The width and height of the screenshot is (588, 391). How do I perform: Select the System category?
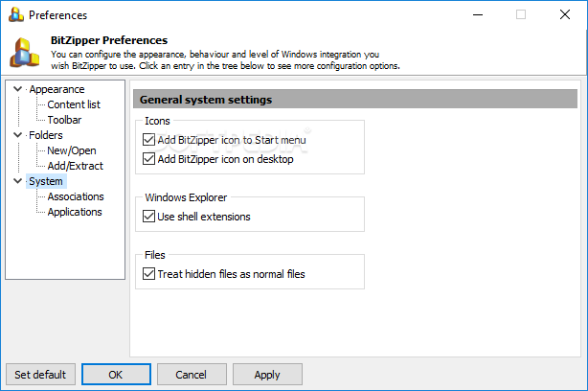[x=46, y=181]
